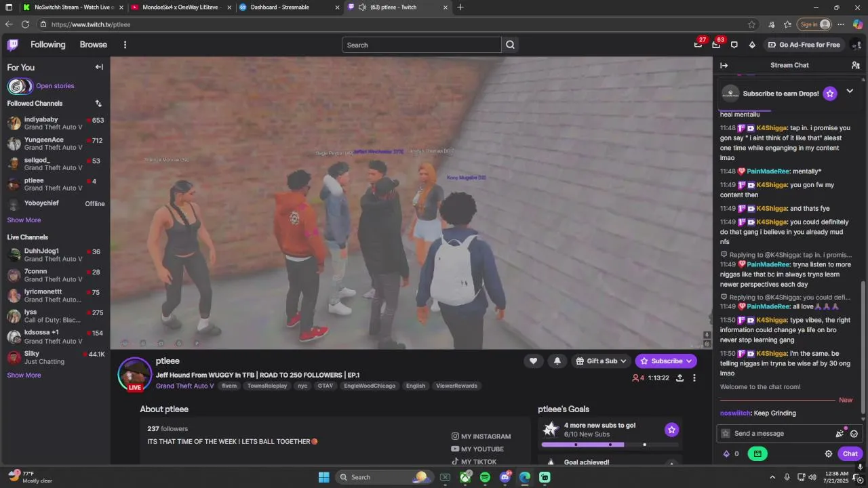Open indiyababy channel in sidebar

(x=55, y=123)
